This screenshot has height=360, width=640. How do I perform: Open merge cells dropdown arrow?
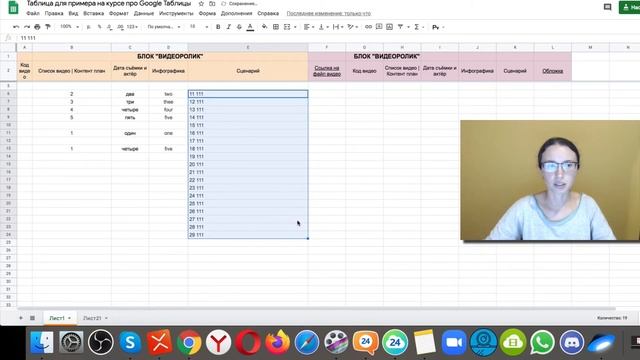coord(295,27)
